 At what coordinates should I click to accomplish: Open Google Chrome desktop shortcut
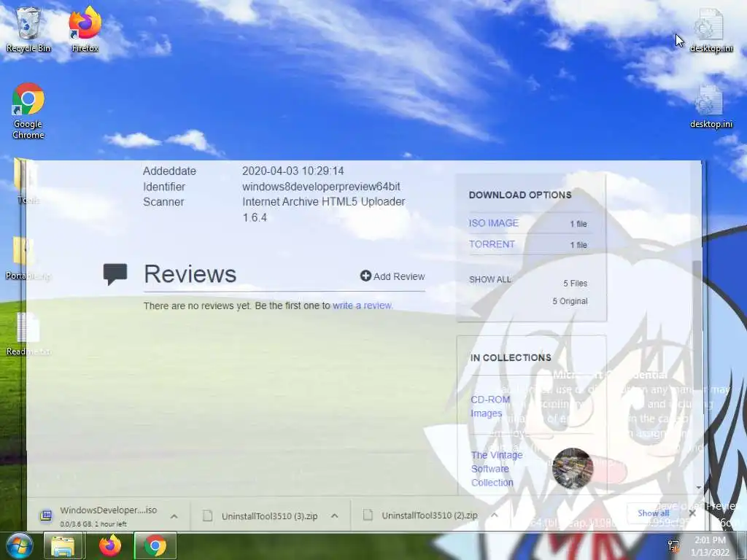[28, 111]
